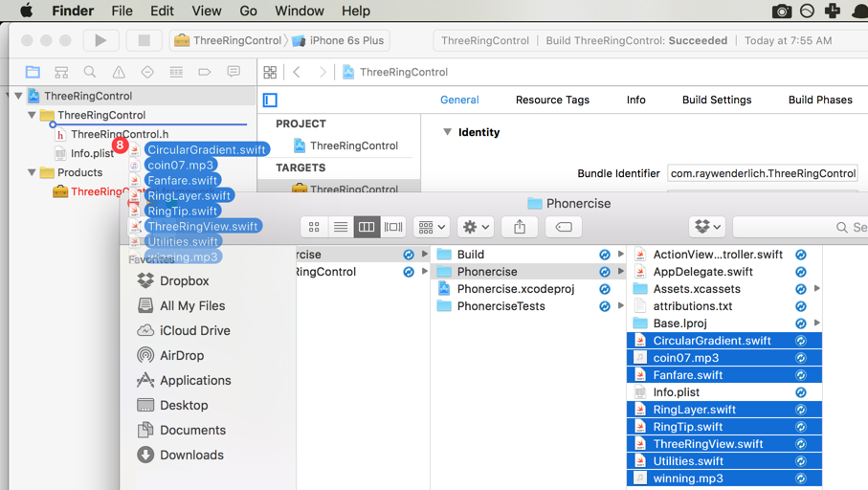Open Dropbox in Finder sidebar
The height and width of the screenshot is (490, 868).
[173, 280]
